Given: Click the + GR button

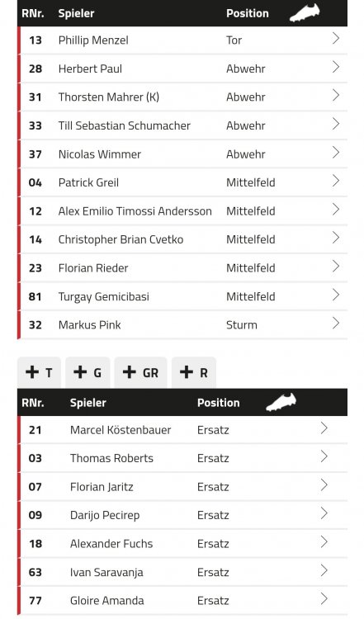Looking at the screenshot, I should [x=140, y=372].
